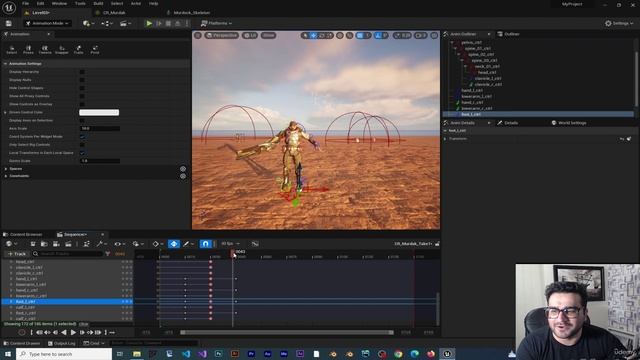This screenshot has height=360, width=640.
Task: Switch to the Content Browser tab
Action: 23,235
